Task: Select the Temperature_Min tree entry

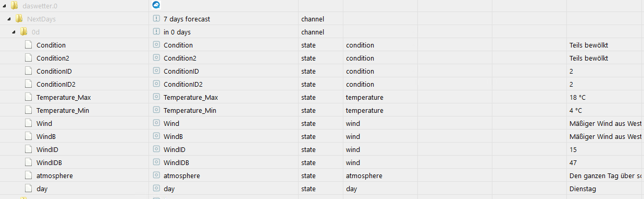Action: coord(63,110)
